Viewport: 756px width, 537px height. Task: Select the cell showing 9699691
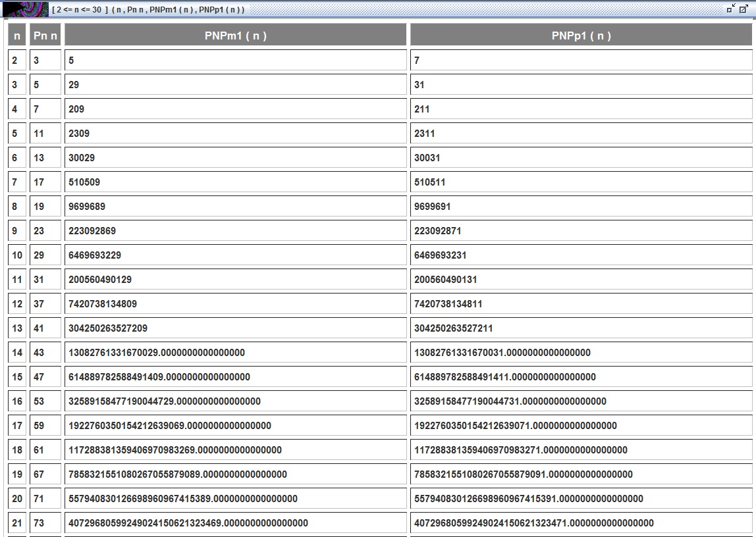[x=581, y=206]
